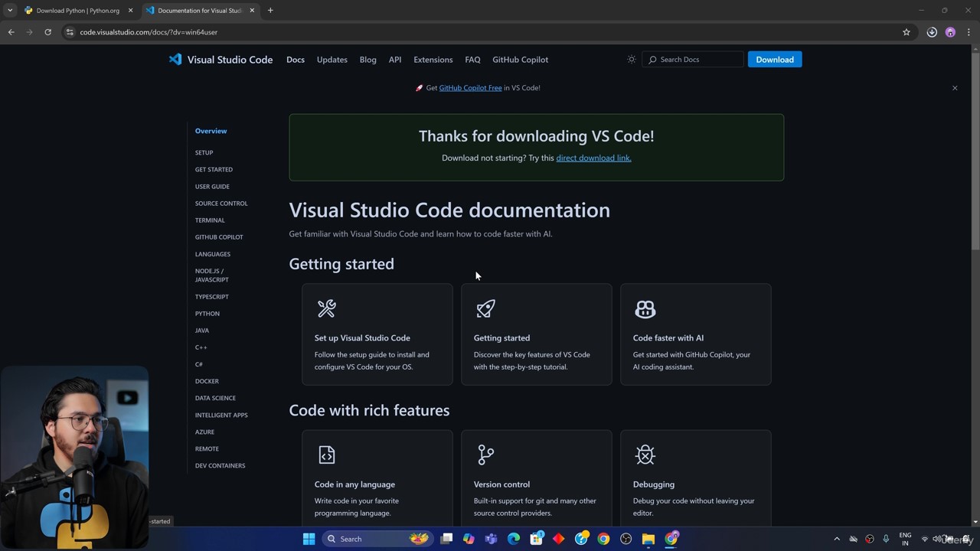Viewport: 980px width, 551px height.
Task: Click the taskbar Search box
Action: (377, 539)
